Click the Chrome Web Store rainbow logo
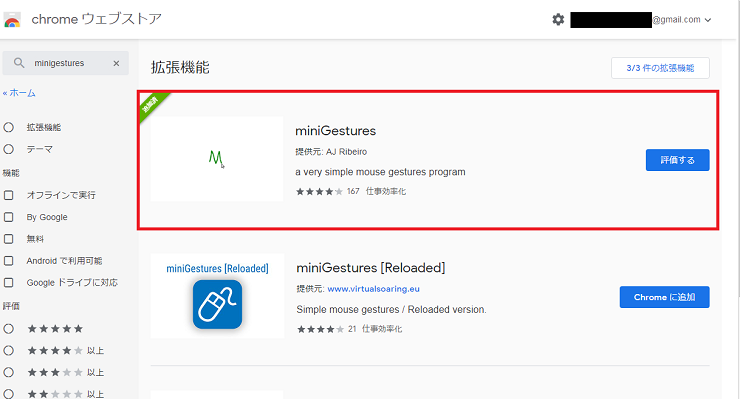This screenshot has width=740, height=399. pos(12,20)
